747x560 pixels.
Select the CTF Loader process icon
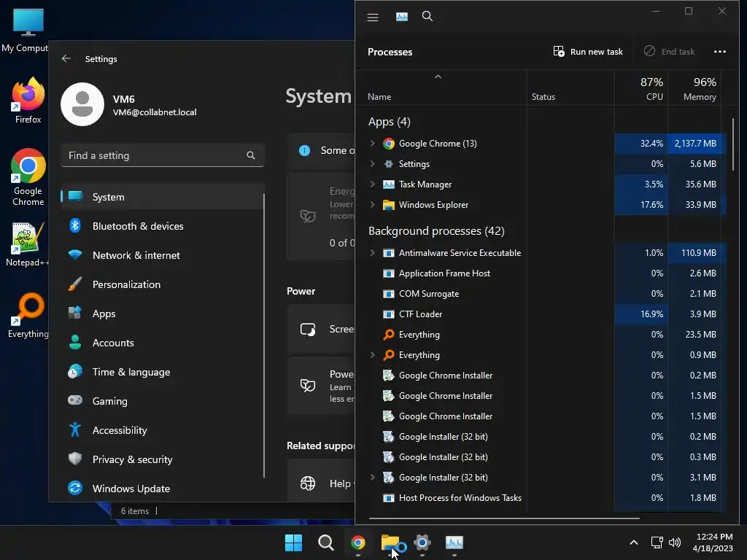(389, 314)
